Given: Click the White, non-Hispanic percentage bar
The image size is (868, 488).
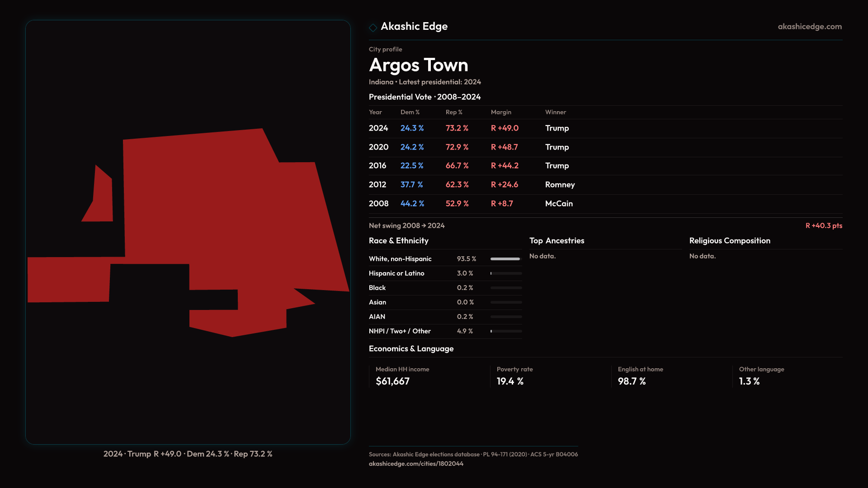Looking at the screenshot, I should pyautogui.click(x=506, y=259).
